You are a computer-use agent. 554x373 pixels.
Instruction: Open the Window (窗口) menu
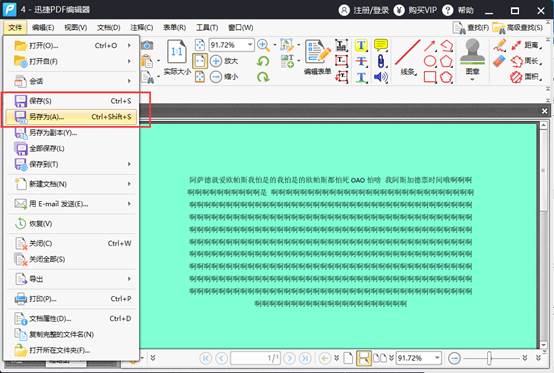click(x=241, y=28)
